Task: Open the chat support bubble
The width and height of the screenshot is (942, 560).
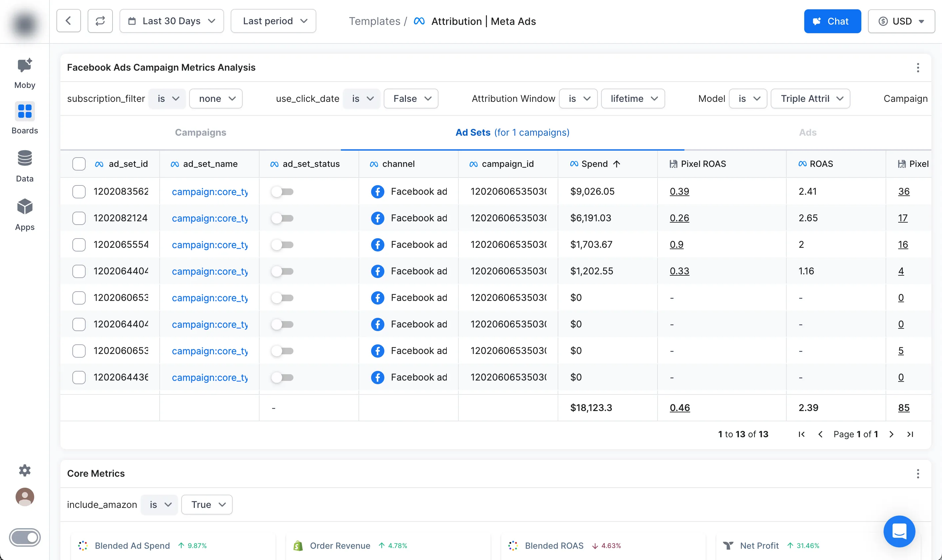Action: coord(899,531)
